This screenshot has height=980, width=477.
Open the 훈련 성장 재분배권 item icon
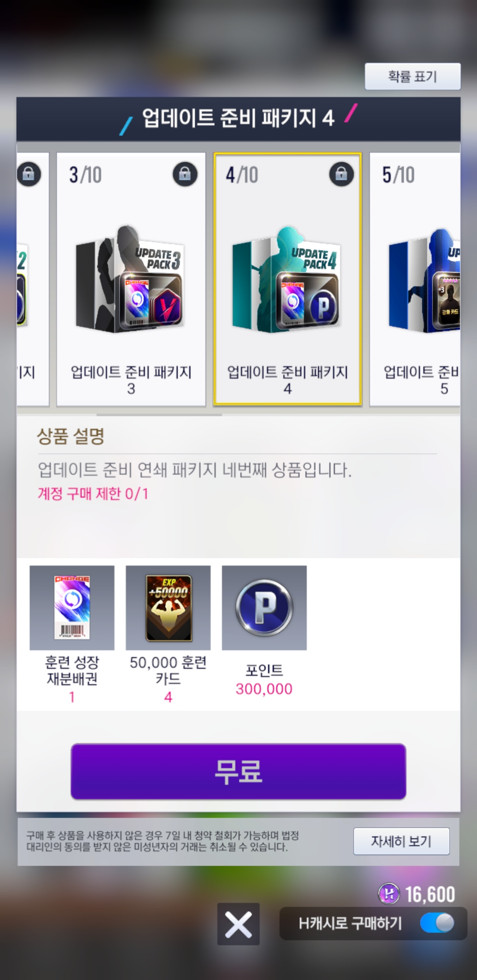point(72,607)
